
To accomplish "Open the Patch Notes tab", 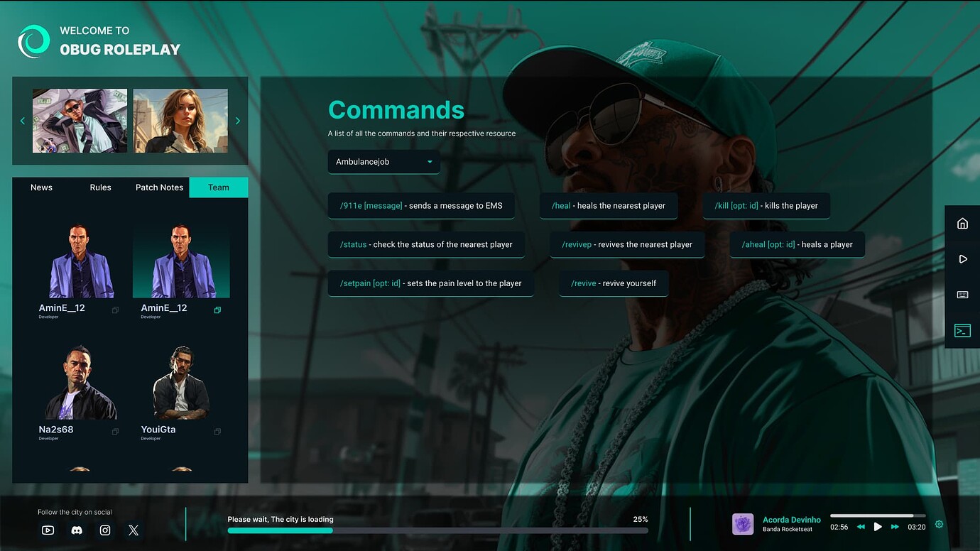I will [x=158, y=187].
